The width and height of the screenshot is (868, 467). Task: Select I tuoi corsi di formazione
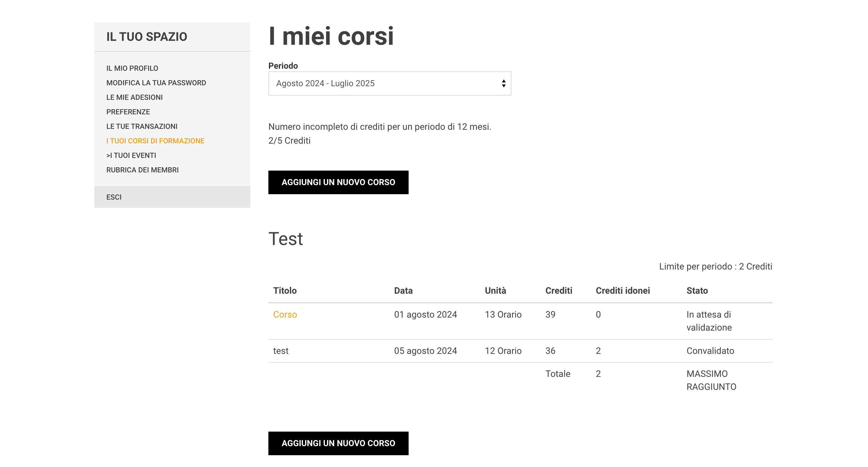tap(155, 141)
